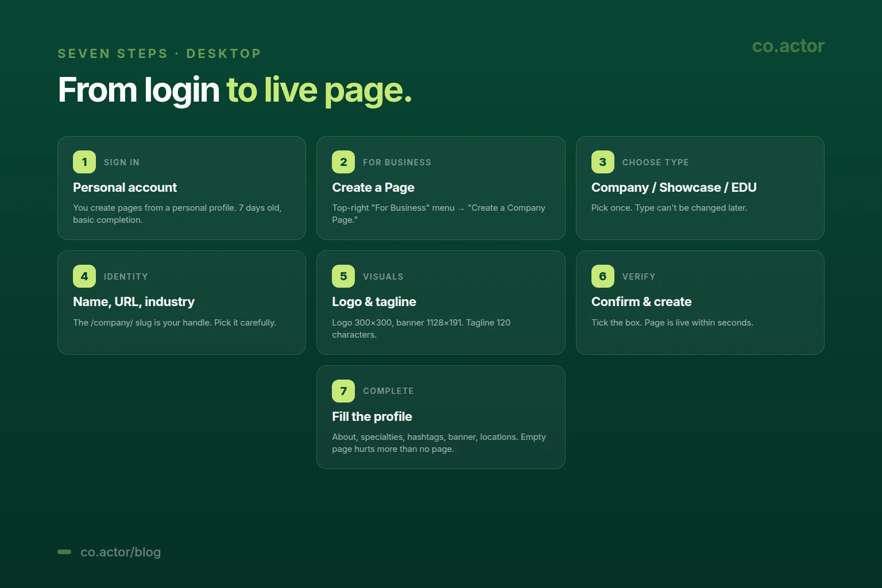Click the text "Tick the box. Page is live within seconds."
The width and height of the screenshot is (882, 588).
point(672,323)
